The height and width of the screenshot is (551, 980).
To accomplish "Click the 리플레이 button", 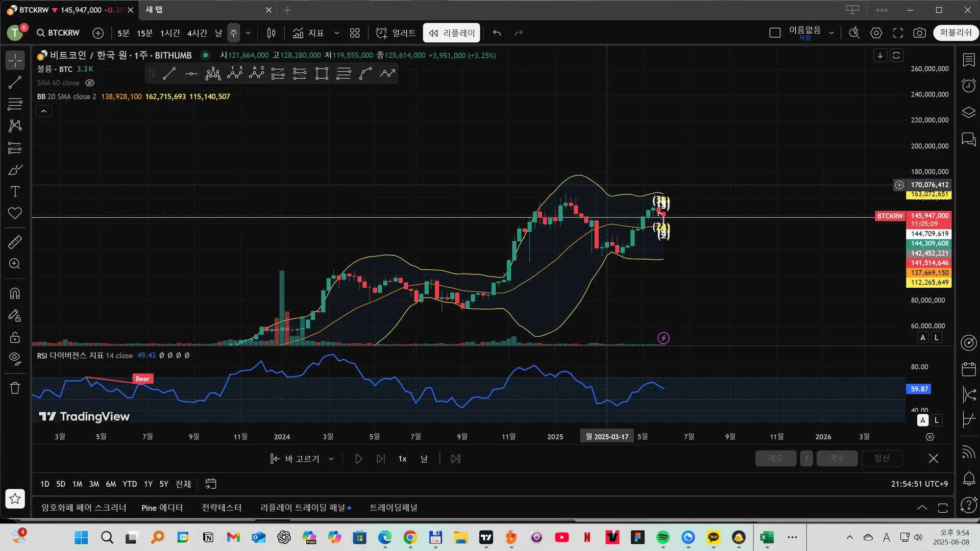I will click(x=451, y=33).
